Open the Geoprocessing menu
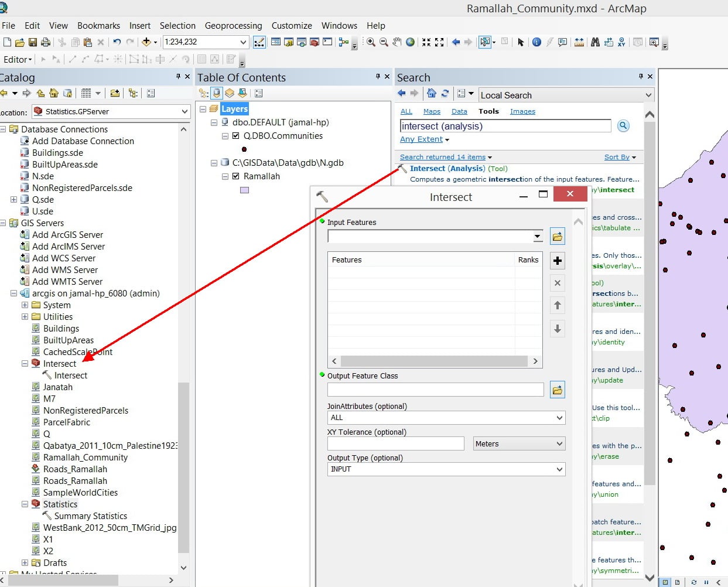This screenshot has width=728, height=587. pyautogui.click(x=233, y=26)
